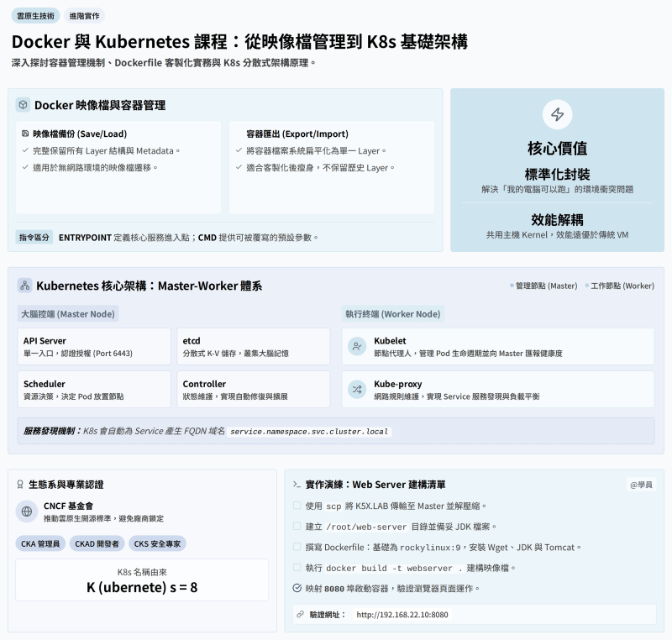The height and width of the screenshot is (640, 672).
Task: Check the 建立 /root/web-server 目錄 checkbox
Action: 297,526
